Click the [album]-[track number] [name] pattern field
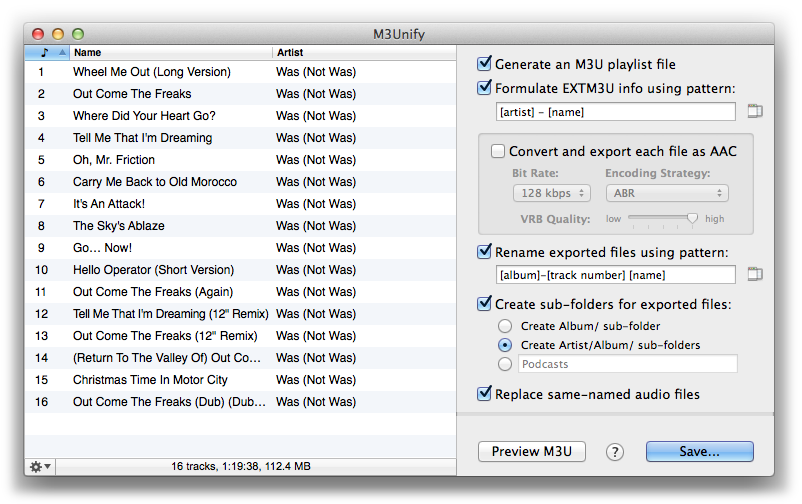802x504 pixels. [x=615, y=275]
